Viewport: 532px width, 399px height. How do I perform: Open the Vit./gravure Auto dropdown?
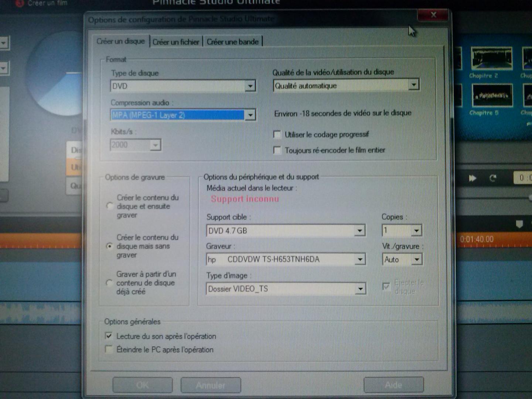pos(402,259)
